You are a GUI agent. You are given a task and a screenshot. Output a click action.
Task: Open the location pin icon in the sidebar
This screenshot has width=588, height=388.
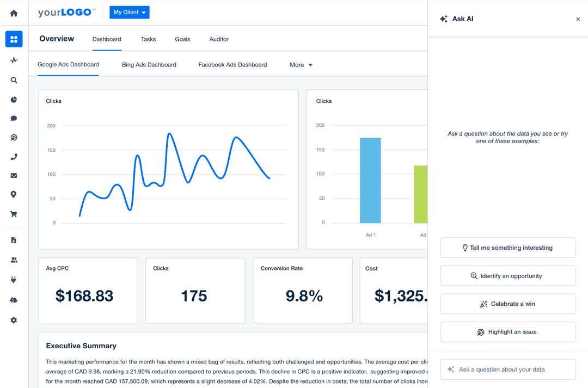click(14, 195)
